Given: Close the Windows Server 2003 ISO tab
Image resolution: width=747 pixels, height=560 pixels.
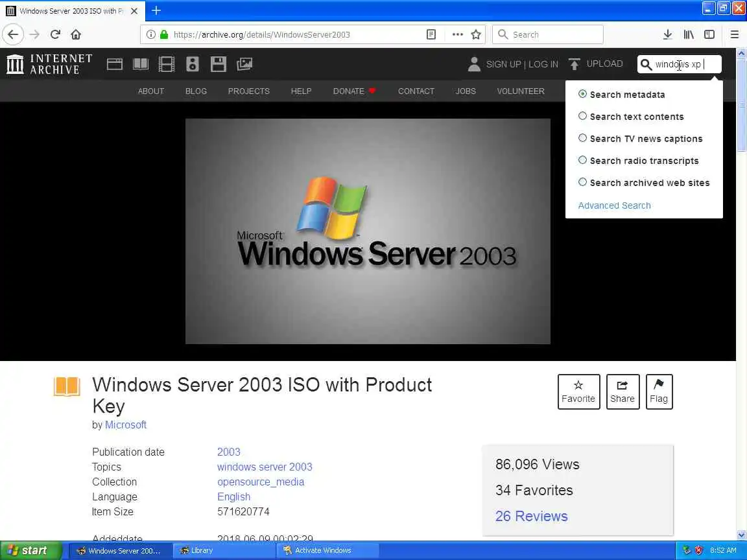Looking at the screenshot, I should [134, 10].
